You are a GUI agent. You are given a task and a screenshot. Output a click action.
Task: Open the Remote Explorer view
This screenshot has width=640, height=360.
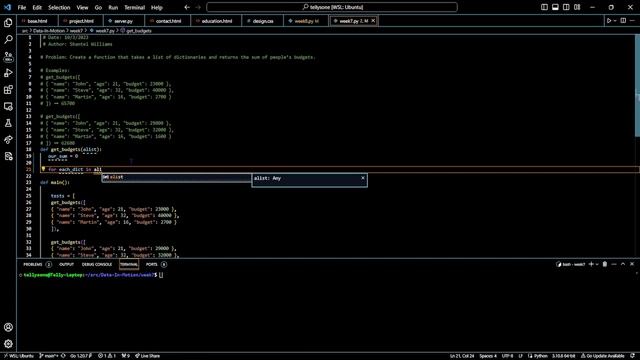point(8,107)
